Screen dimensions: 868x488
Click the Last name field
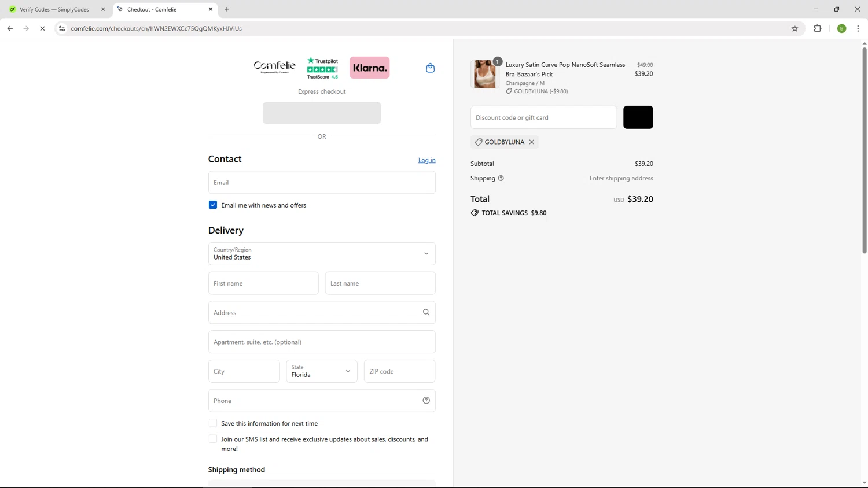point(380,283)
